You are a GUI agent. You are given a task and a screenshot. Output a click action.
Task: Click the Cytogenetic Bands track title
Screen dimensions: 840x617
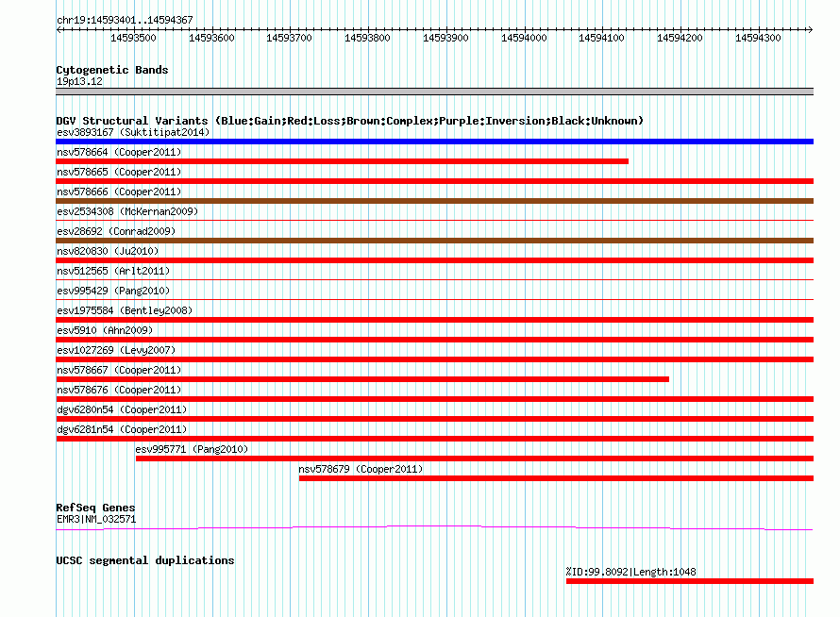[112, 70]
